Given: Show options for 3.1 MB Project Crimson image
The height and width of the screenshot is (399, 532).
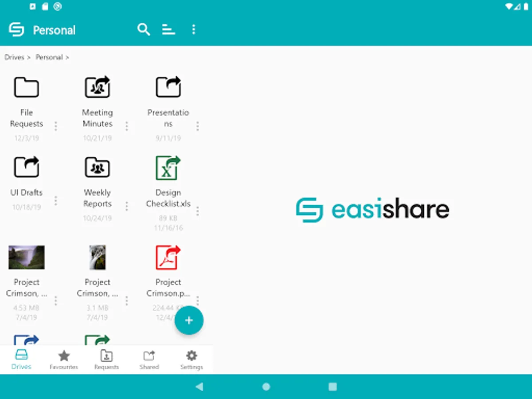Looking at the screenshot, I should click(x=127, y=301).
